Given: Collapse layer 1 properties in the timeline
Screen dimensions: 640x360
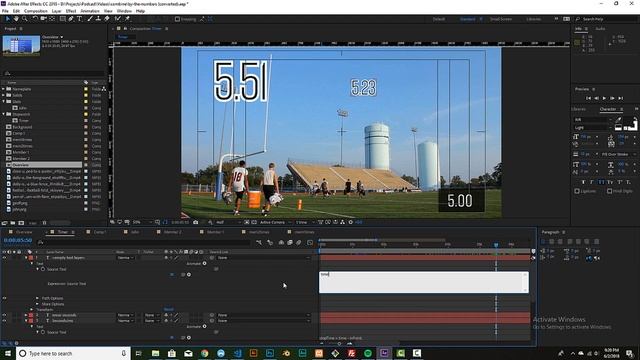Looking at the screenshot, I should pos(26,258).
